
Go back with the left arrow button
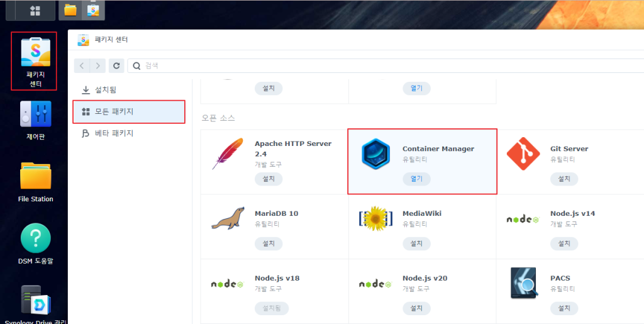[82, 65]
